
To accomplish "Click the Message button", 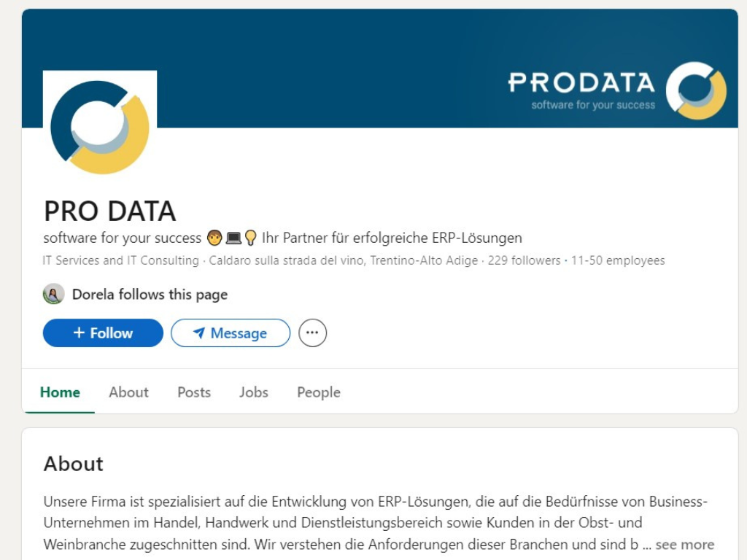I will coord(231,333).
